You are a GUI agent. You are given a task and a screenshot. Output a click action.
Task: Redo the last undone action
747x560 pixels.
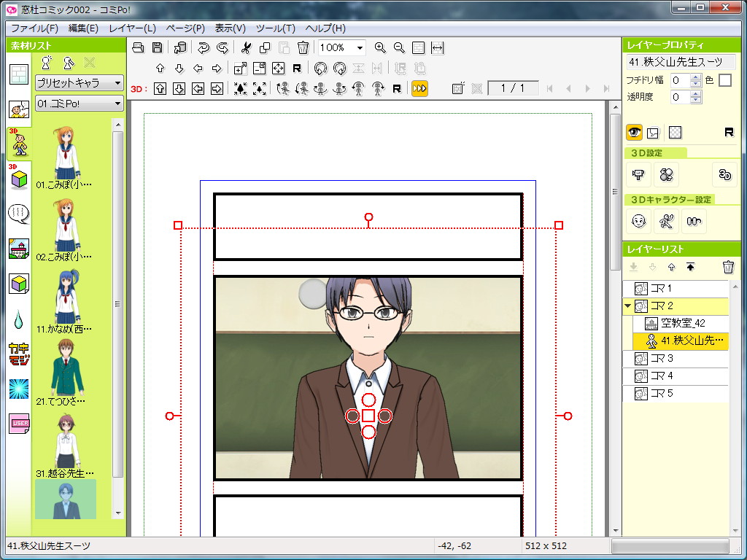222,47
